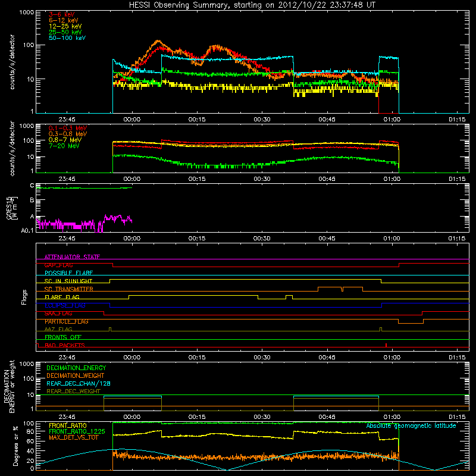Click the vertical Flags axis label
Screen dimensions: 476x476
[24, 297]
